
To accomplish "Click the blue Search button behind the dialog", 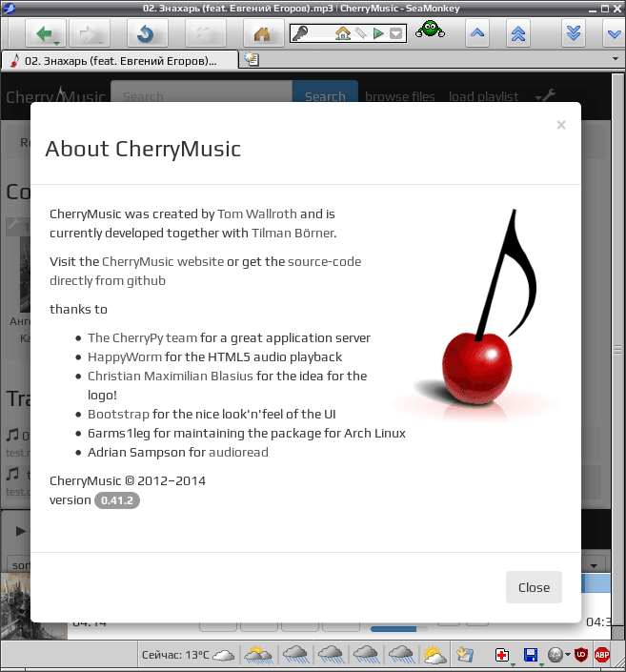I will (x=325, y=92).
